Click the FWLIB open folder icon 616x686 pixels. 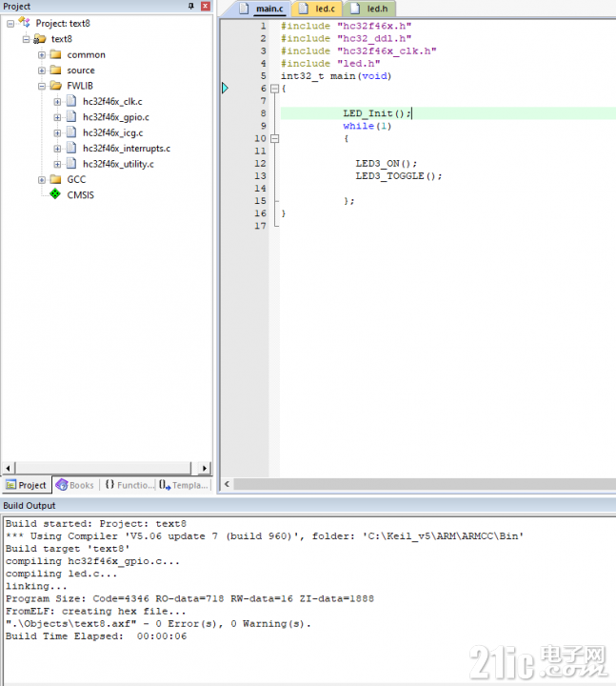pos(56,86)
